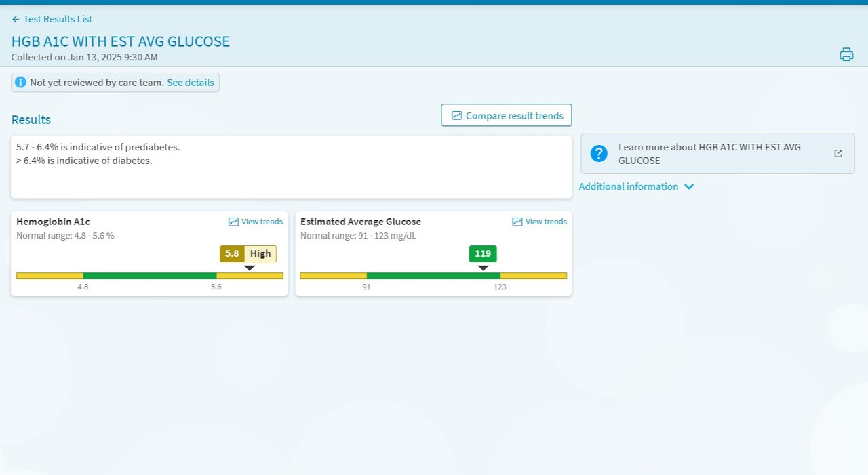Open the Additional information section

(x=636, y=186)
